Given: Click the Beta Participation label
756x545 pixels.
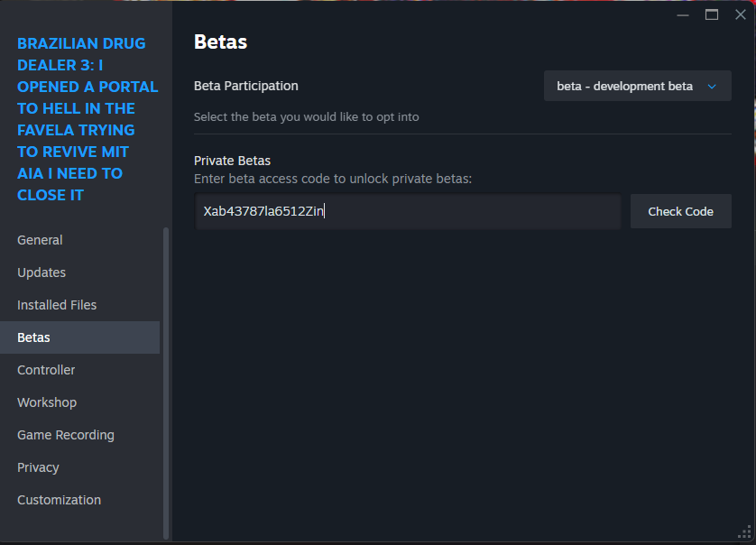Looking at the screenshot, I should pyautogui.click(x=246, y=86).
